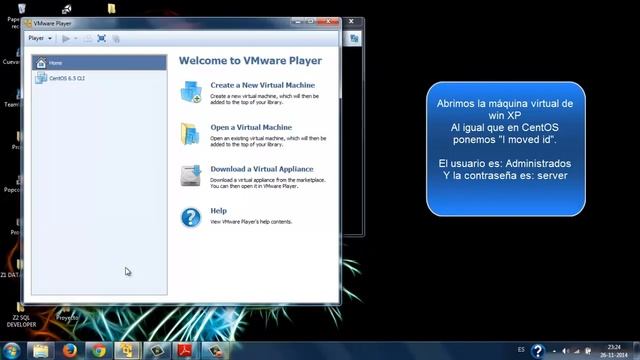This screenshot has width=640, height=360.
Task: Open the Recycle Bin desktop icon
Action: pos(21,9)
